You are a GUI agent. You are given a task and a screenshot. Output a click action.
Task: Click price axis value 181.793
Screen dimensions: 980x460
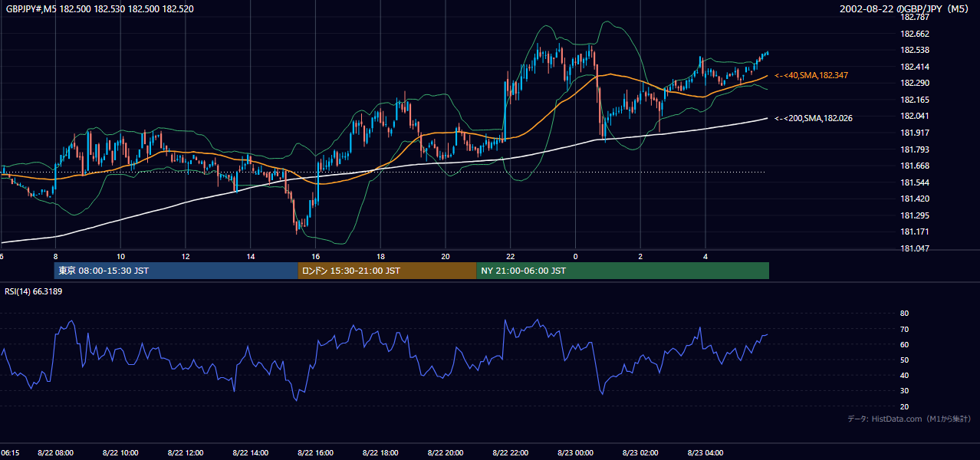pos(914,149)
